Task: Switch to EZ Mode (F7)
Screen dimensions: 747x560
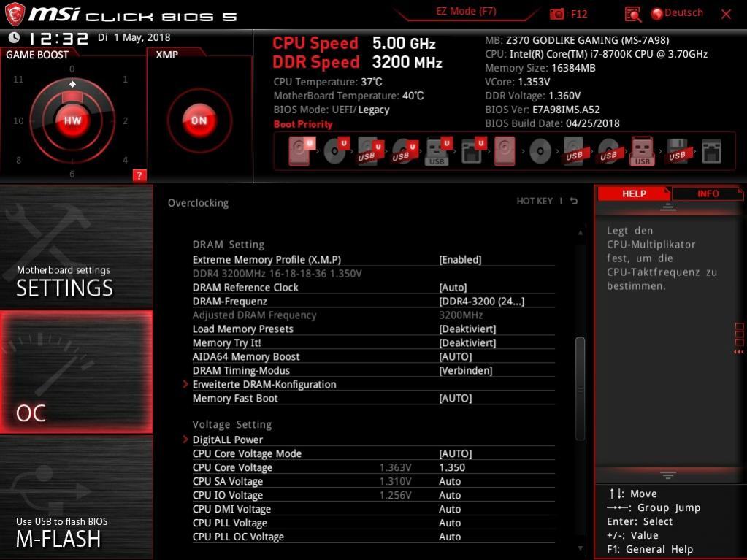Action: [x=466, y=12]
